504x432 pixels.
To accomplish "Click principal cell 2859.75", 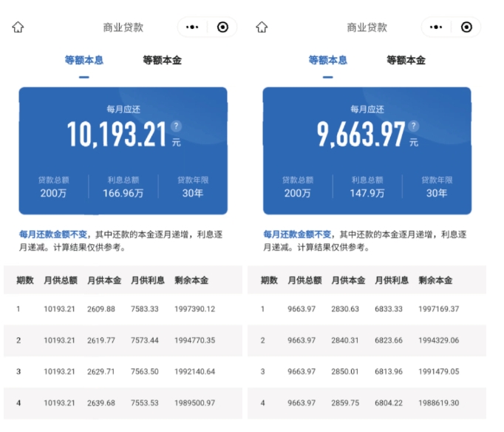I will tap(345, 402).
